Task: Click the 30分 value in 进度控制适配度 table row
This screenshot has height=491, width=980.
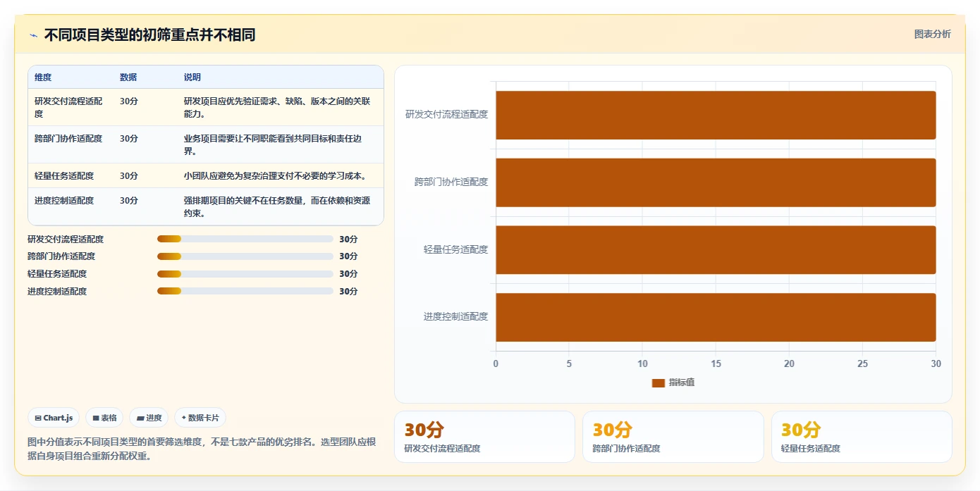Action: coord(129,201)
